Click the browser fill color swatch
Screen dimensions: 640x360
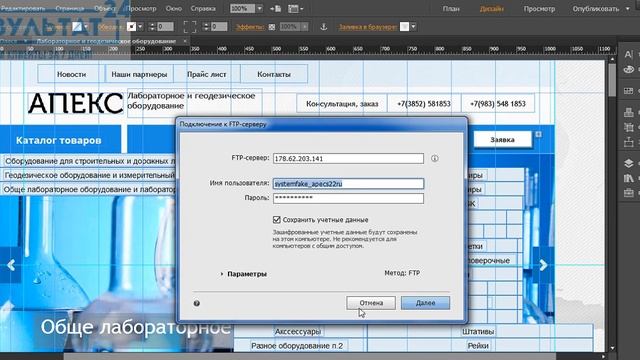tap(404, 27)
